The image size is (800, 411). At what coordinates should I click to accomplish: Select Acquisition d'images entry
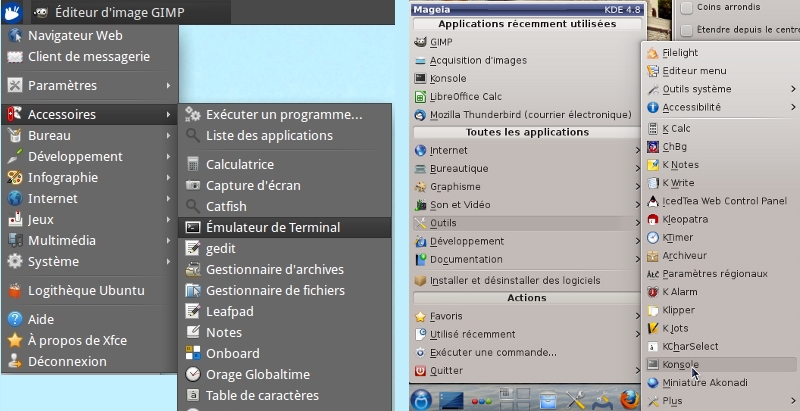(x=527, y=60)
